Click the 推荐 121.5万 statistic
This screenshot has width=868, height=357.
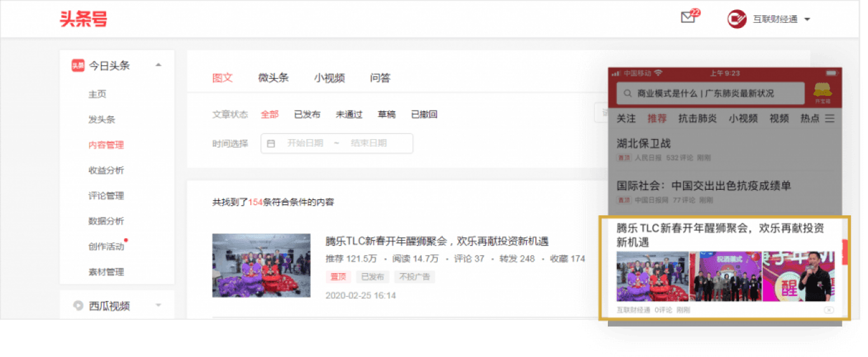(351, 259)
